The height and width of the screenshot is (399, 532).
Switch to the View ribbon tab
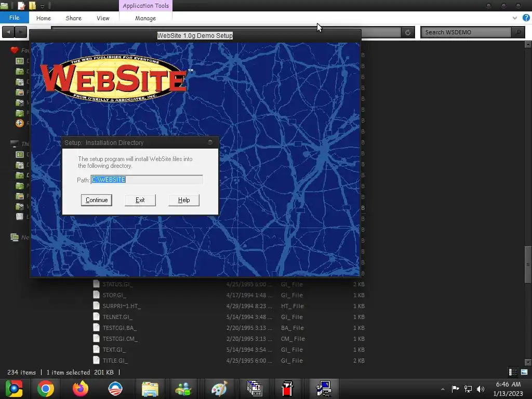pyautogui.click(x=103, y=18)
